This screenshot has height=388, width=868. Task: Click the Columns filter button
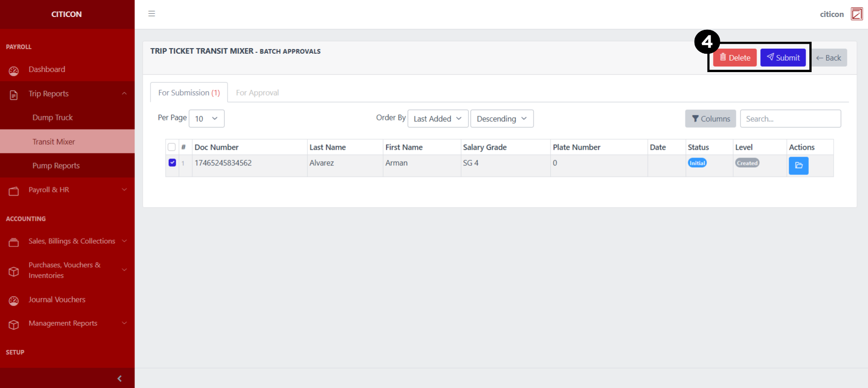pos(710,118)
